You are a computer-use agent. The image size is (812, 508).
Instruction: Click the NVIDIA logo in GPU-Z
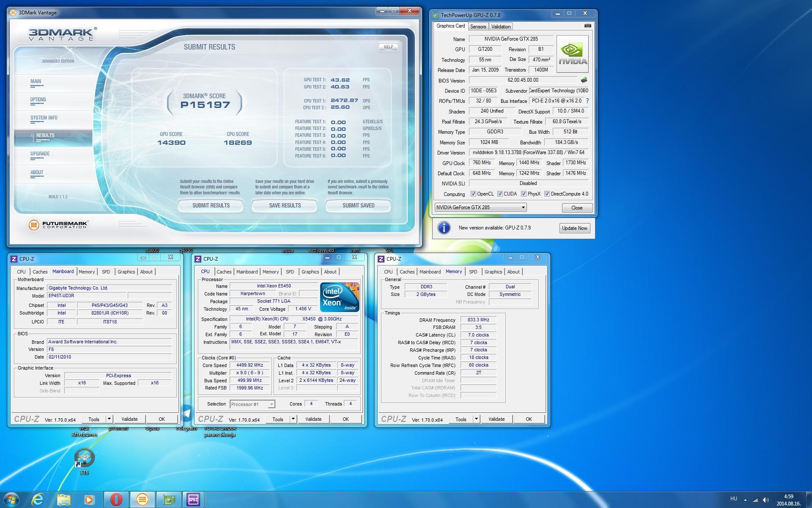(573, 54)
